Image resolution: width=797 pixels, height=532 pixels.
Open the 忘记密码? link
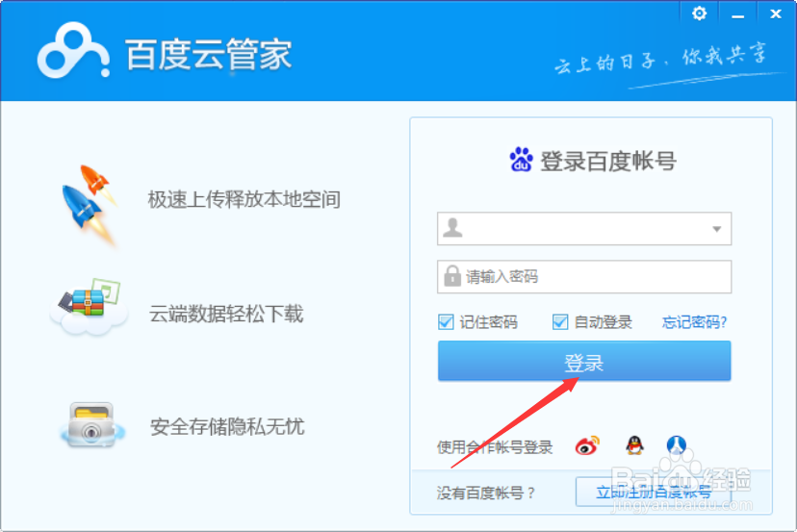click(694, 321)
